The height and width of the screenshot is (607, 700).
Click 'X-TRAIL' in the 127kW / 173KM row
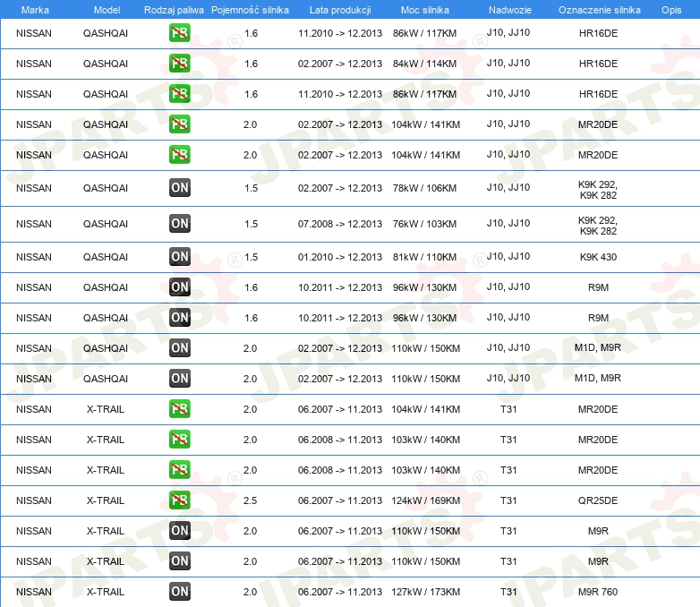[x=106, y=592]
